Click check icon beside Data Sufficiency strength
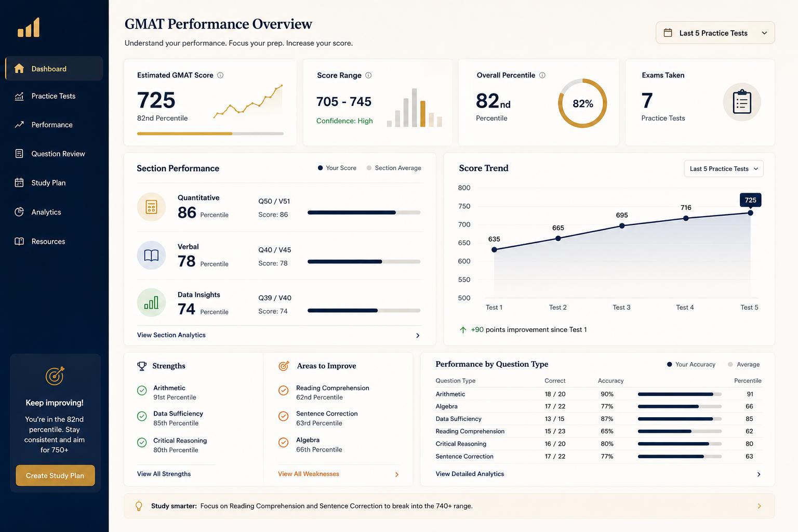Screen dimensions: 798x532 tap(142, 416)
